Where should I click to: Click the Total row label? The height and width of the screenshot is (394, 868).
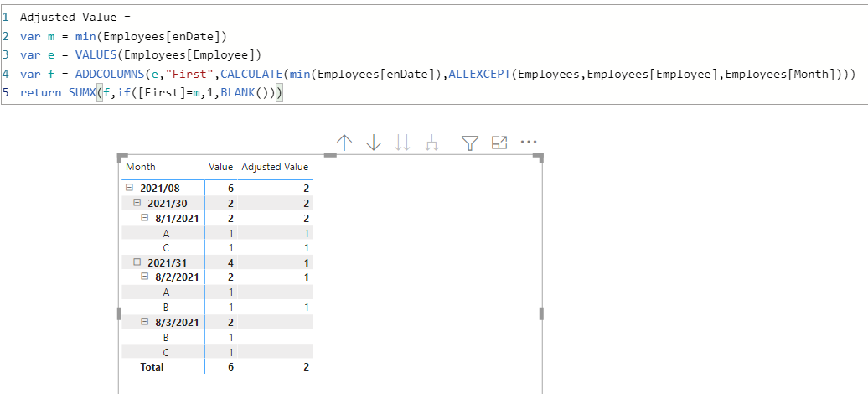[x=152, y=367]
